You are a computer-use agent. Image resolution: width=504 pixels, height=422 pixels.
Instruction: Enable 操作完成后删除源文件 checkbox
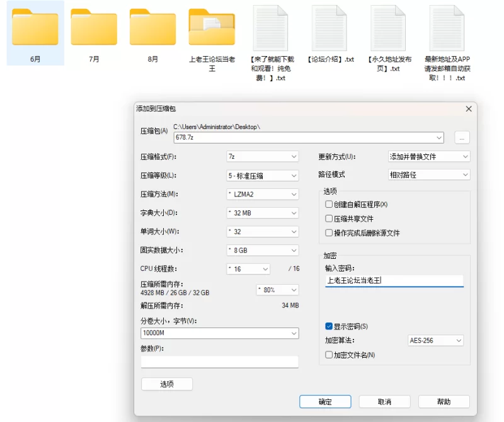coord(328,232)
